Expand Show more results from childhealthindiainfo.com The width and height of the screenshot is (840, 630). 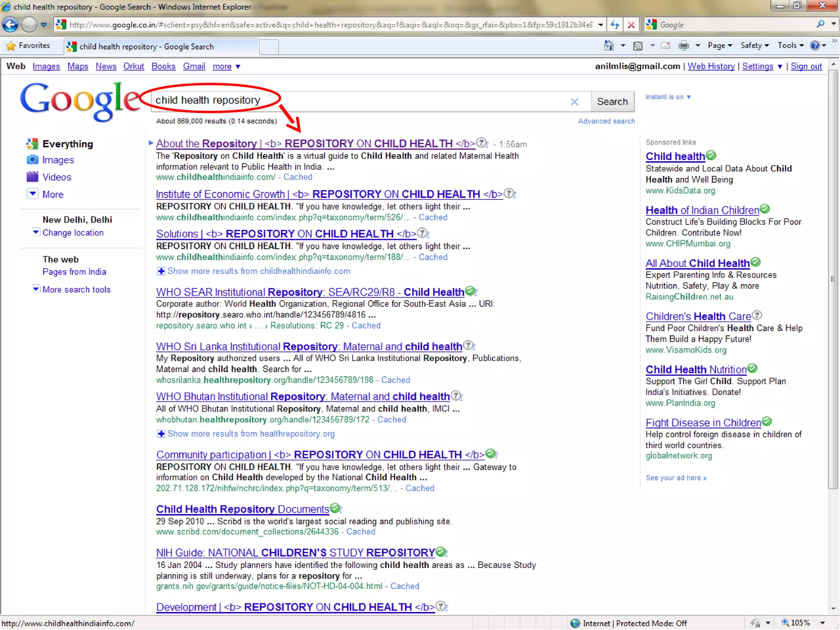tap(258, 271)
